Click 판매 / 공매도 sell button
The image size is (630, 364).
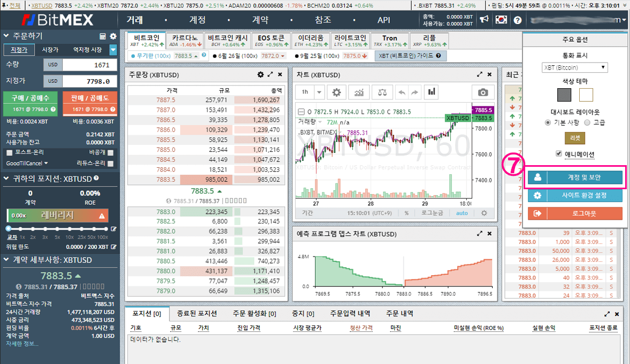click(90, 103)
